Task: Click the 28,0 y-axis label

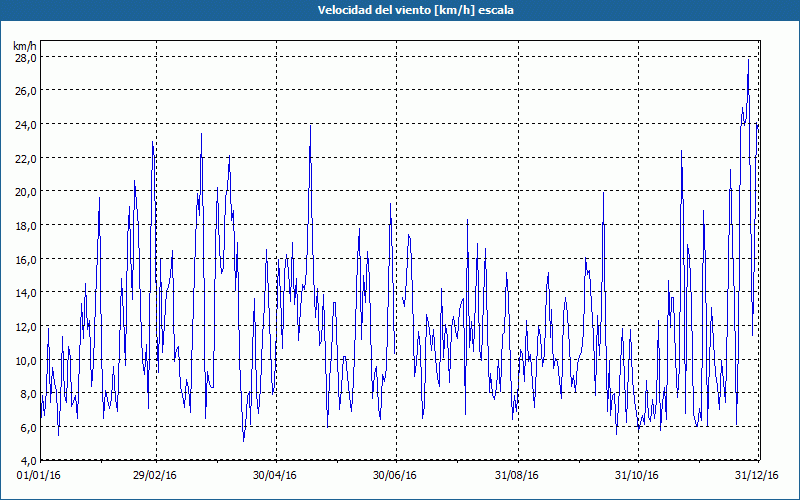Action: [25, 57]
